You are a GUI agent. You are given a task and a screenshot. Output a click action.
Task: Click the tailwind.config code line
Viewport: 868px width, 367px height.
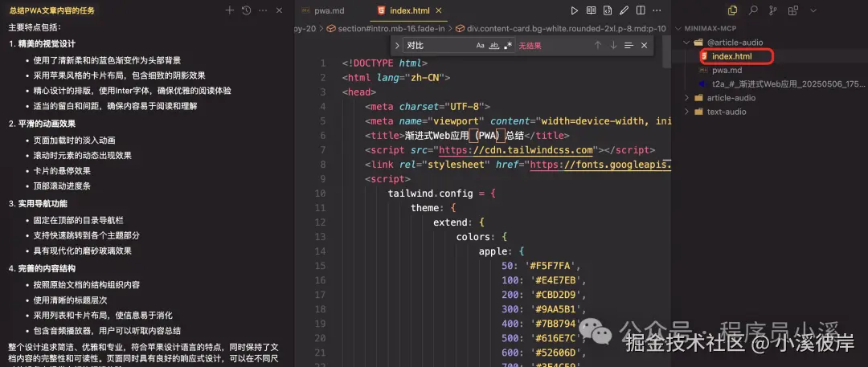444,194
